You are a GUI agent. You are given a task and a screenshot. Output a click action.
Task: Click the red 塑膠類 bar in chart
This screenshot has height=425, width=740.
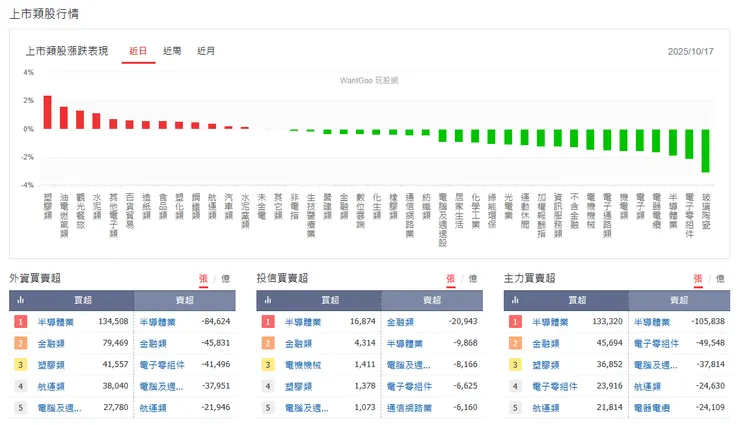click(47, 112)
